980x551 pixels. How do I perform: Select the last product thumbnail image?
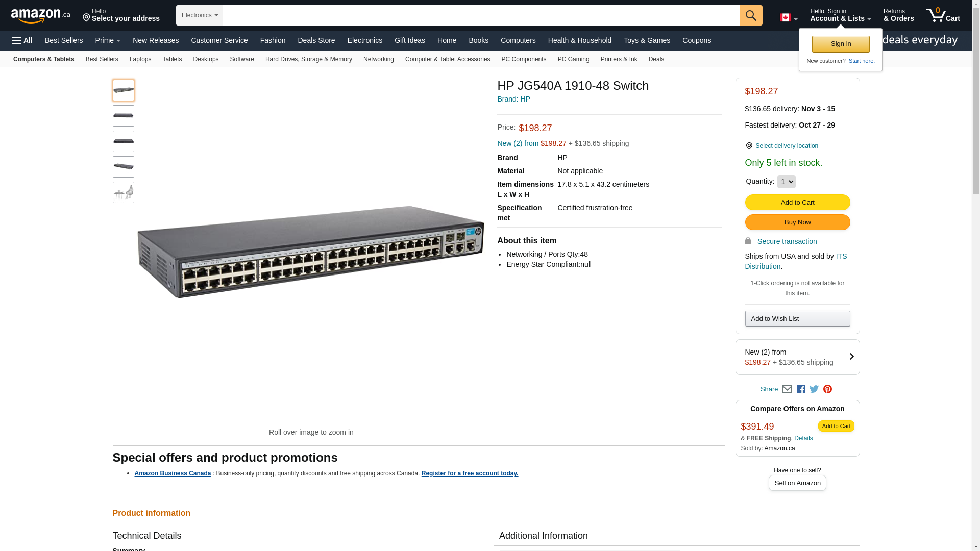pos(124,192)
